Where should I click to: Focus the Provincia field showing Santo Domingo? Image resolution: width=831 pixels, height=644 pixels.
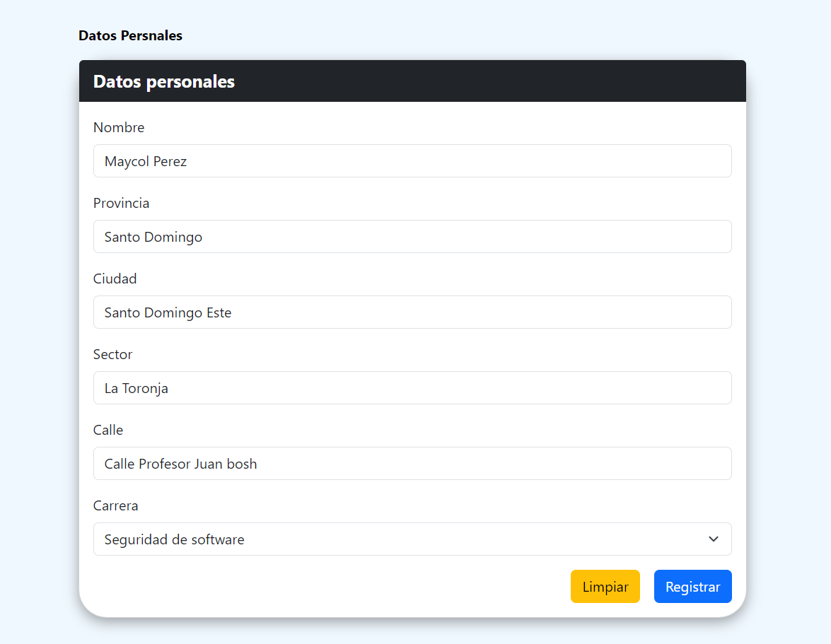[x=412, y=236]
